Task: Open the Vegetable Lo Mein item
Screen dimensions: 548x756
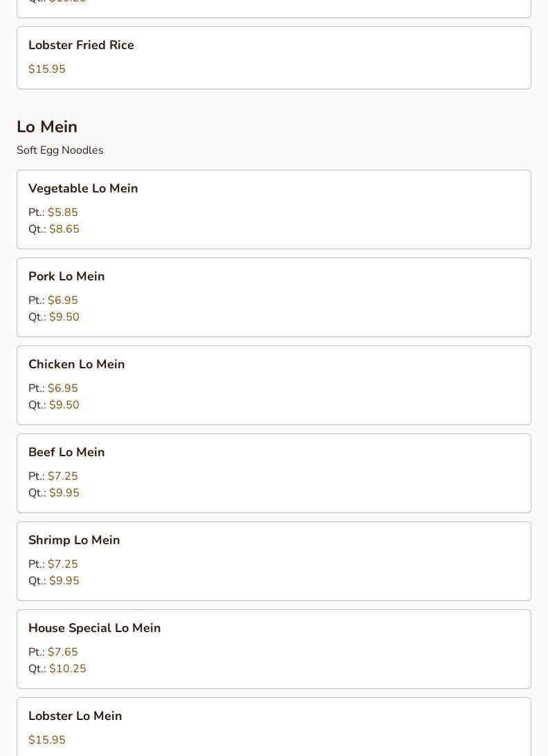Action: [83, 188]
